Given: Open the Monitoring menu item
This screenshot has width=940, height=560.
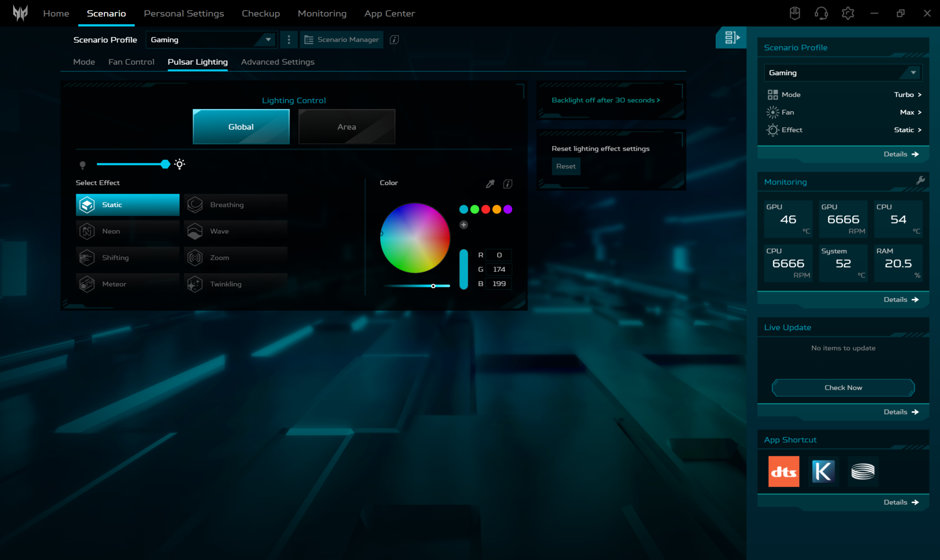Looking at the screenshot, I should 322,13.
